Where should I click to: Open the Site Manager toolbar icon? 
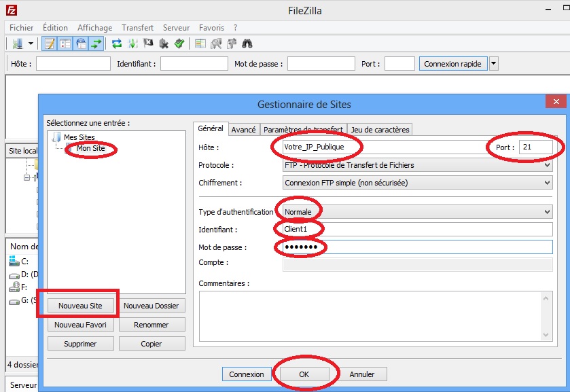(17, 44)
